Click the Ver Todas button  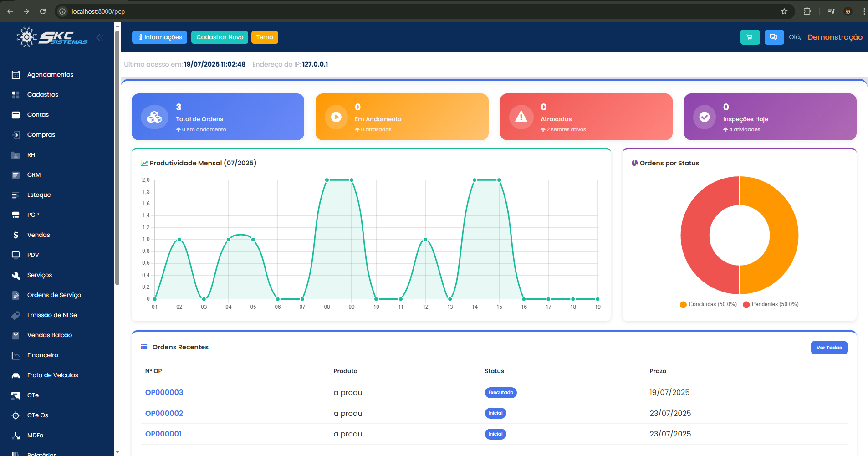[x=829, y=348]
